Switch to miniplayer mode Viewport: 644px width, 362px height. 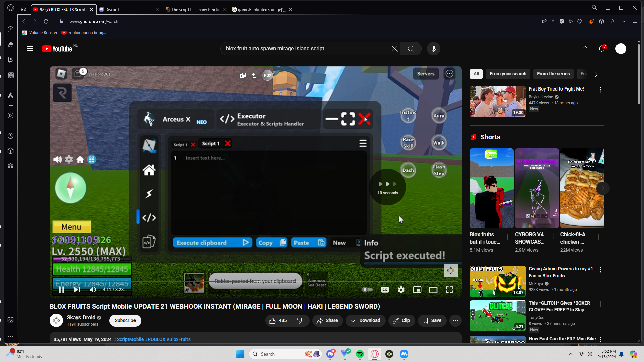coord(417,290)
